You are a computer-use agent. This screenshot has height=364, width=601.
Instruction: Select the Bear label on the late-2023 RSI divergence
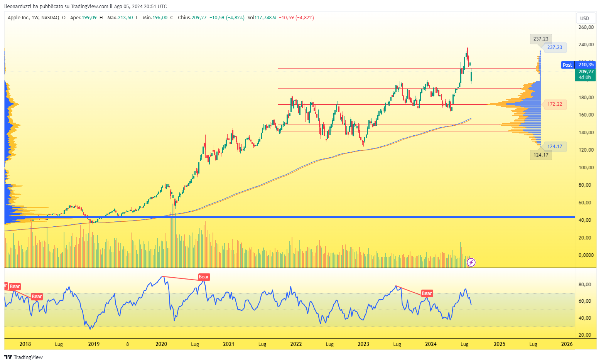click(x=427, y=293)
